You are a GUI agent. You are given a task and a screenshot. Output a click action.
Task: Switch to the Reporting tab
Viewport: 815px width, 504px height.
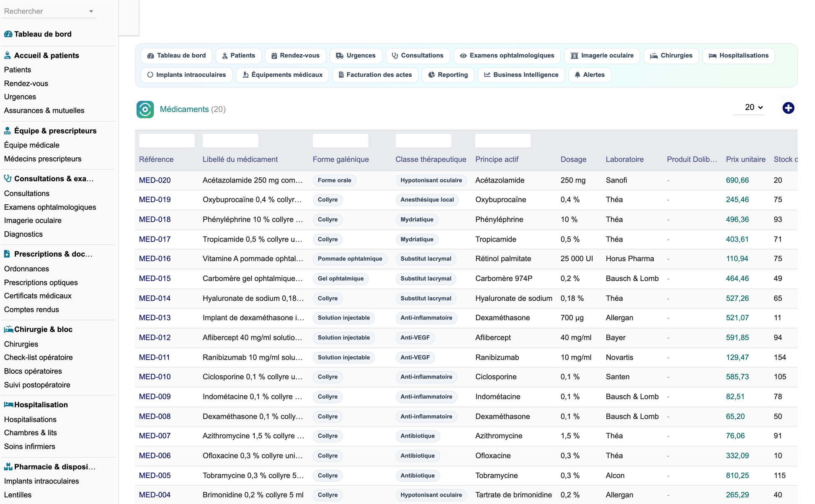click(x=448, y=75)
